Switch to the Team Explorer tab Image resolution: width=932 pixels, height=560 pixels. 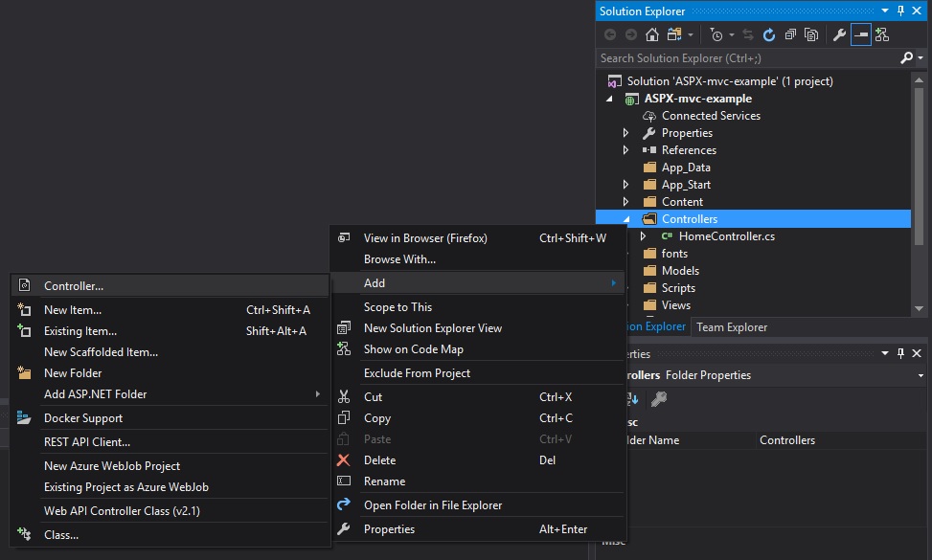[732, 327]
